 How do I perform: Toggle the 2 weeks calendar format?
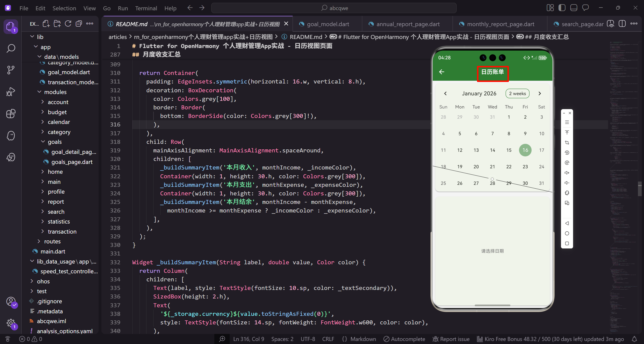(517, 94)
